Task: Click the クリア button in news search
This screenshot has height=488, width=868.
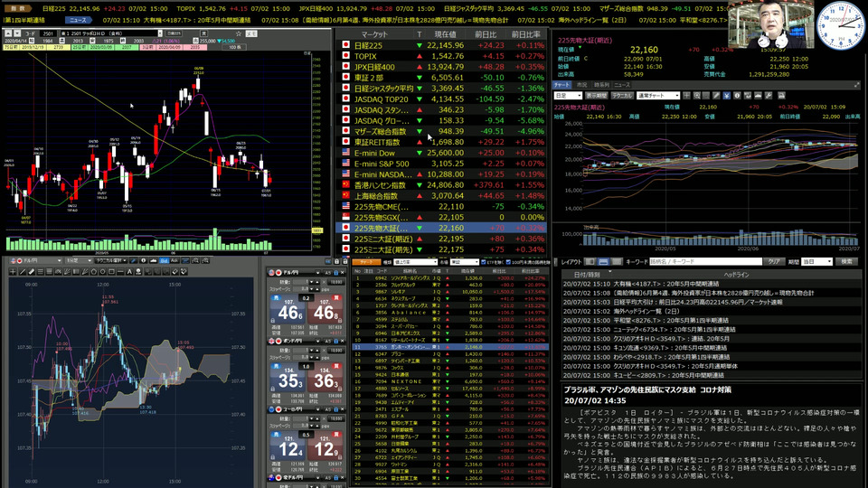Action: [774, 261]
